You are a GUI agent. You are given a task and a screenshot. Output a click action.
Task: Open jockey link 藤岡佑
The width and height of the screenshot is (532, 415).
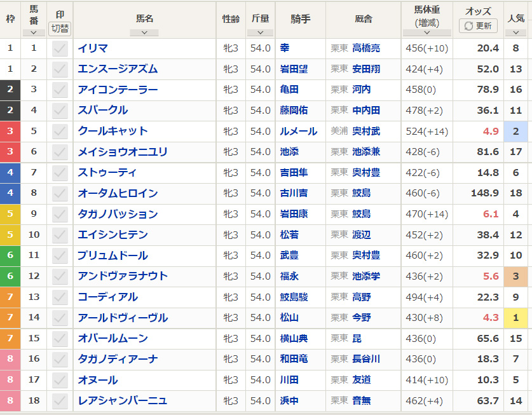click(294, 111)
